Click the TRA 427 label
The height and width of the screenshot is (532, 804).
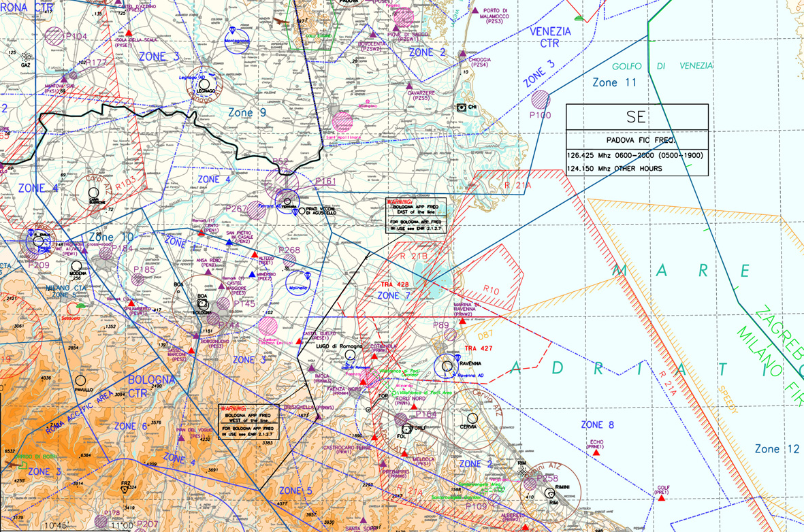pos(479,348)
